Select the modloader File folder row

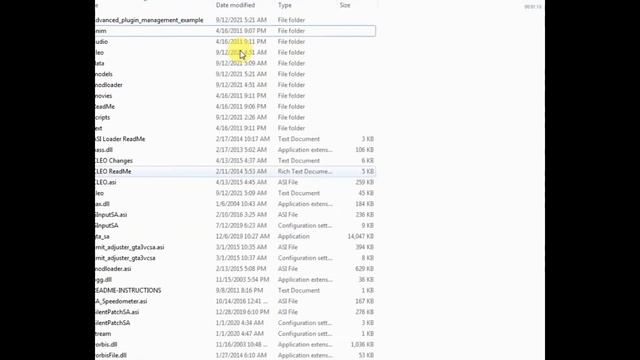click(x=235, y=85)
